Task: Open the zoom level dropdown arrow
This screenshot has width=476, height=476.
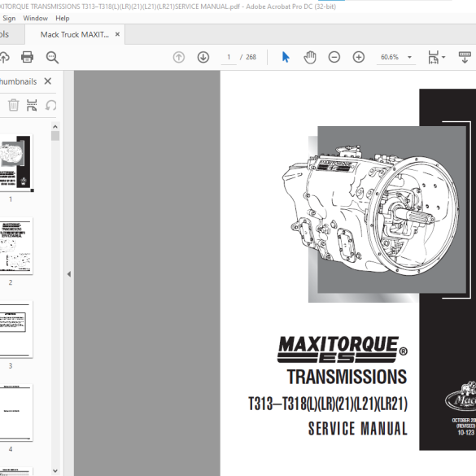Action: (x=409, y=57)
